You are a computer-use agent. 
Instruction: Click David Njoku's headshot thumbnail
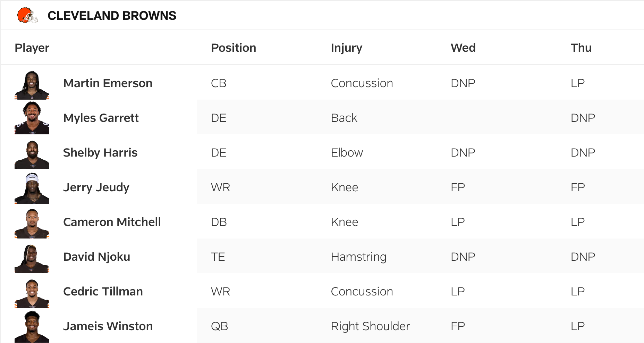(x=32, y=258)
